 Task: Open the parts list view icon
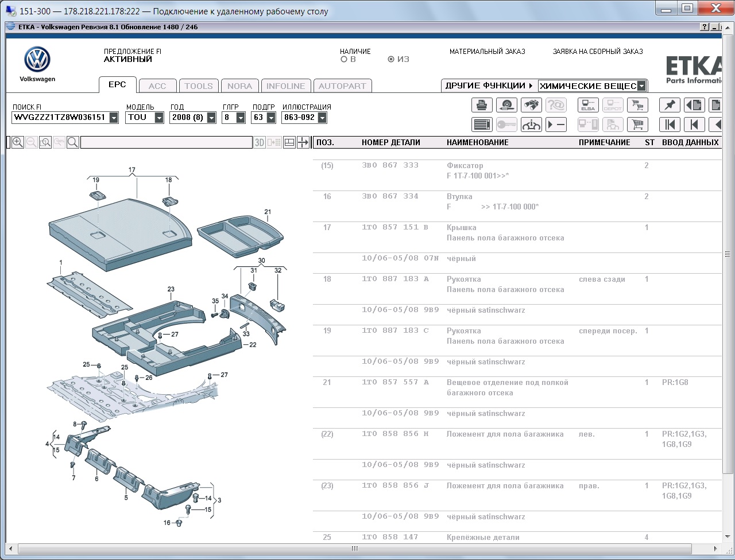[x=482, y=125]
